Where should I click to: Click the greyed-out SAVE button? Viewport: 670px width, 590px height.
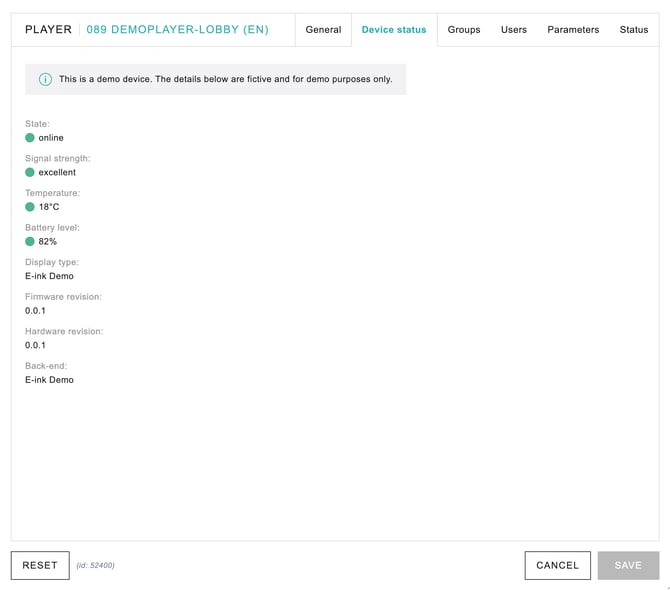click(x=628, y=565)
